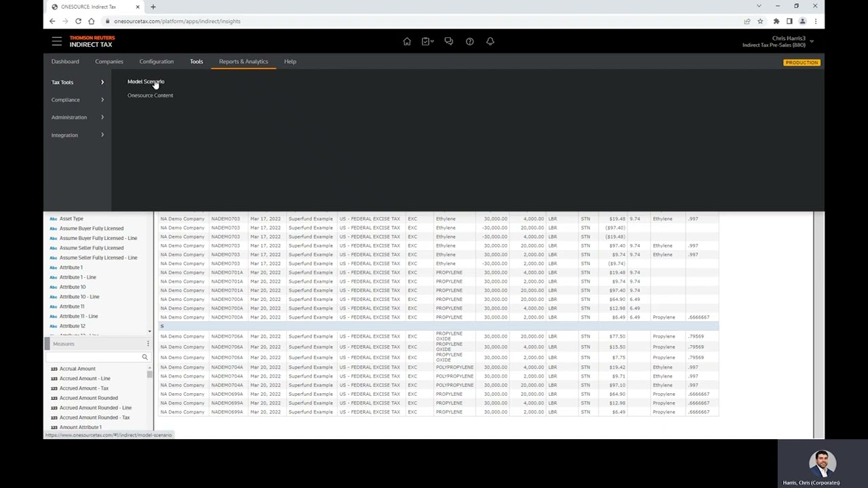The width and height of the screenshot is (868, 488).
Task: Click the Abc icon beside Asset Type
Action: tap(54, 219)
